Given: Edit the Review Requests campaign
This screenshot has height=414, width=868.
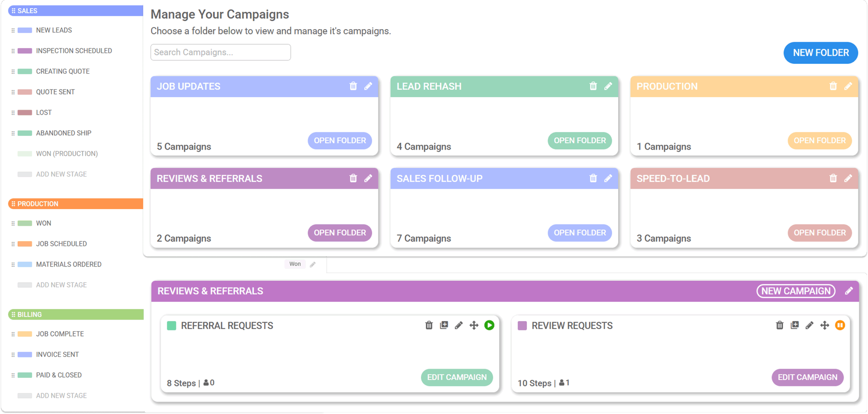Looking at the screenshot, I should click(x=807, y=377).
